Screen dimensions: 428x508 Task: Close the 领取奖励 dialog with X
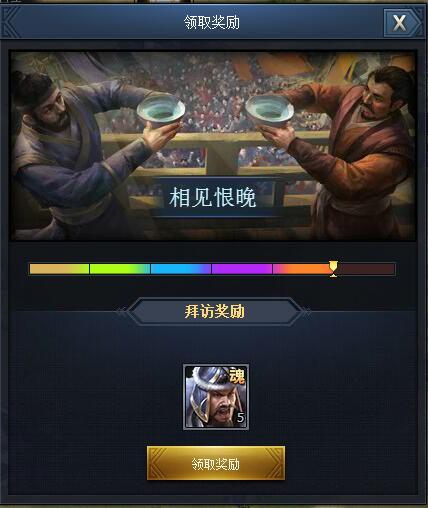click(399, 23)
